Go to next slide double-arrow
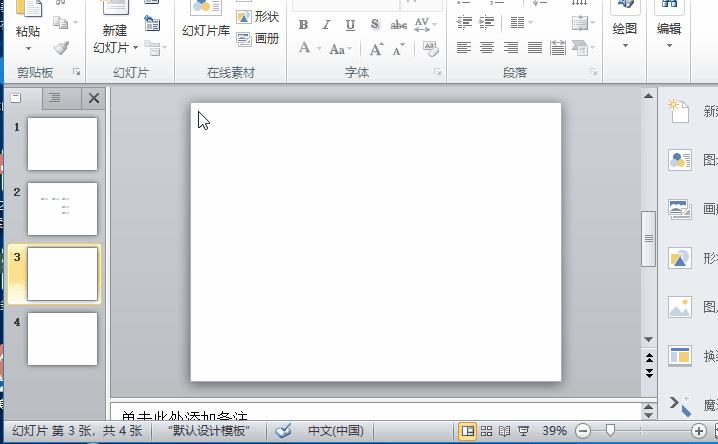718x444 pixels. (x=649, y=373)
